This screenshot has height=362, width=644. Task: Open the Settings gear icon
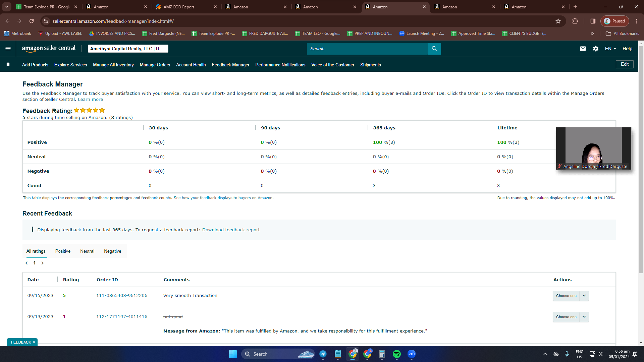[x=596, y=49]
